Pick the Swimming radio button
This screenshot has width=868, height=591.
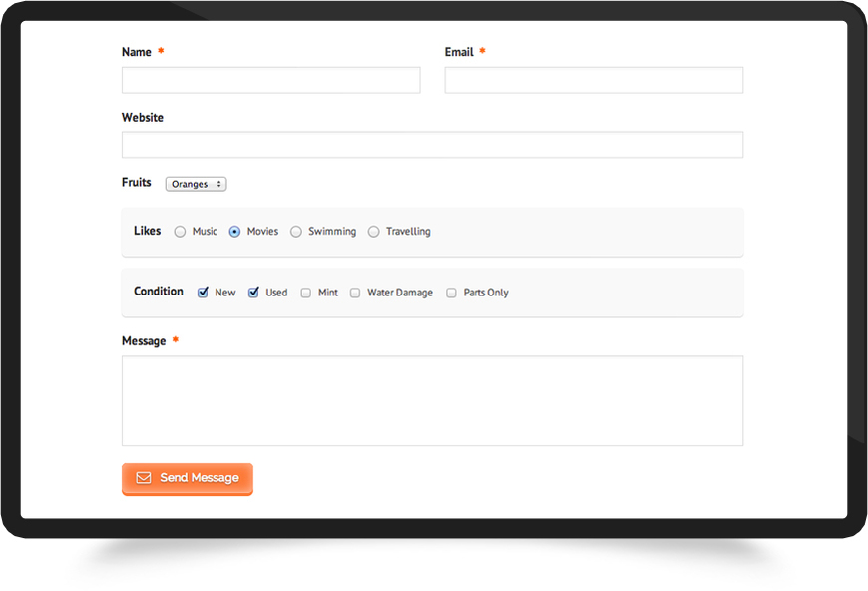pos(296,232)
